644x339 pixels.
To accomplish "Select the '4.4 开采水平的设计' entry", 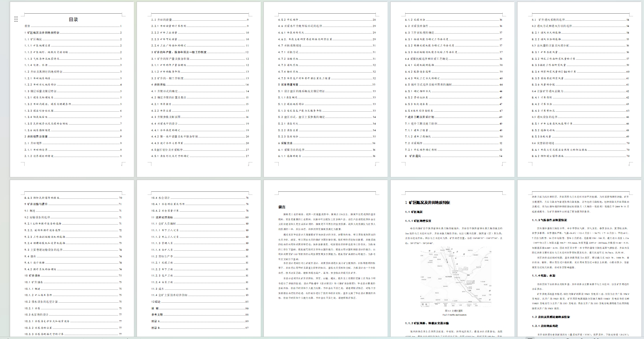I will 200,123.
